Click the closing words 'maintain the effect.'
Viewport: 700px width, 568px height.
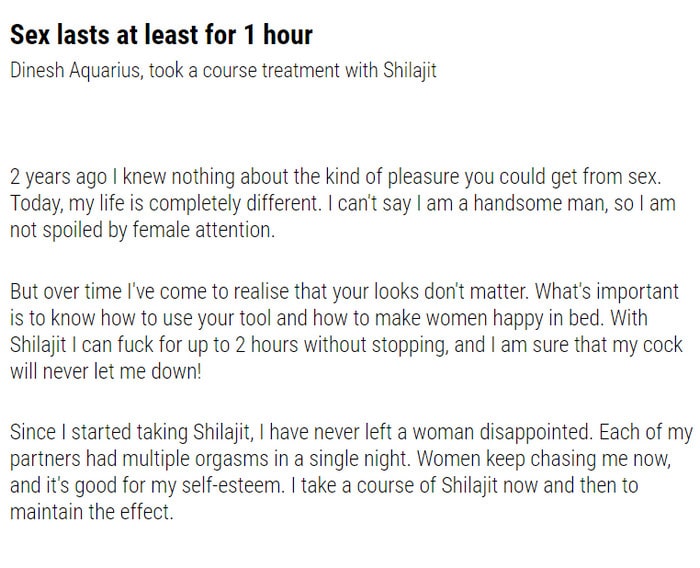click(x=92, y=512)
